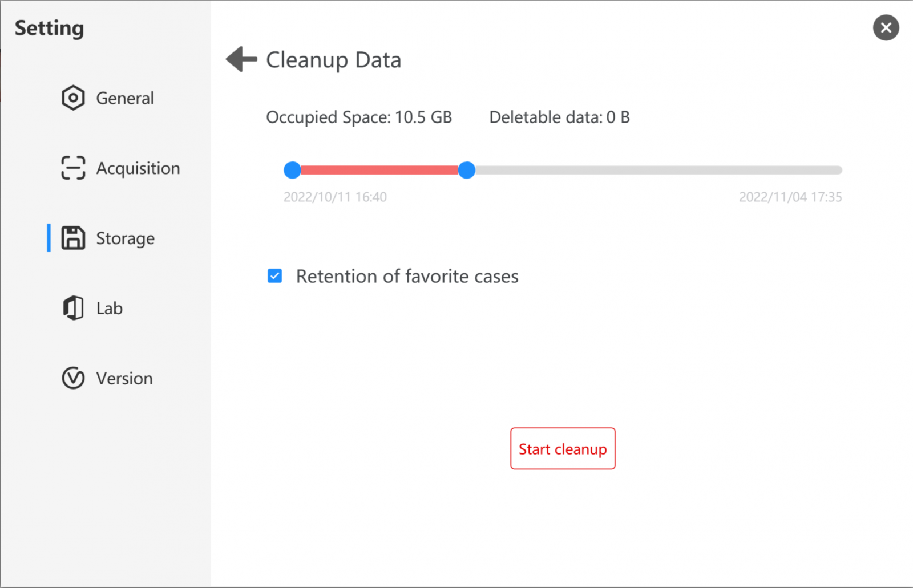The width and height of the screenshot is (913, 588).
Task: Click the Version circle icon
Action: click(73, 378)
